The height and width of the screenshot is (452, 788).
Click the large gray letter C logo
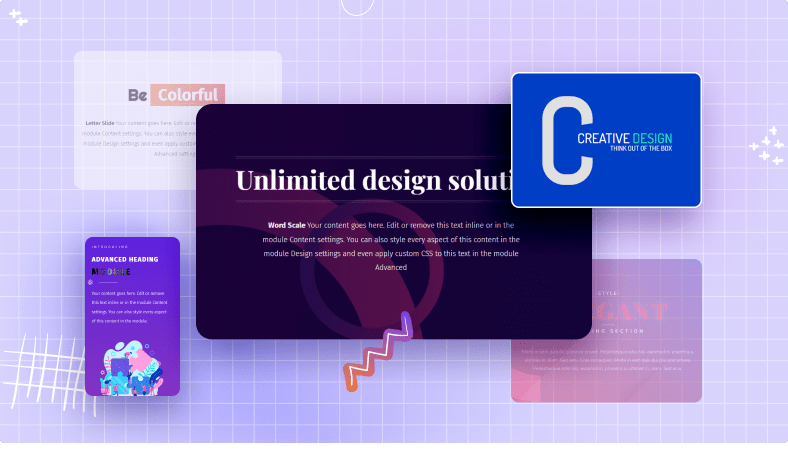click(567, 140)
